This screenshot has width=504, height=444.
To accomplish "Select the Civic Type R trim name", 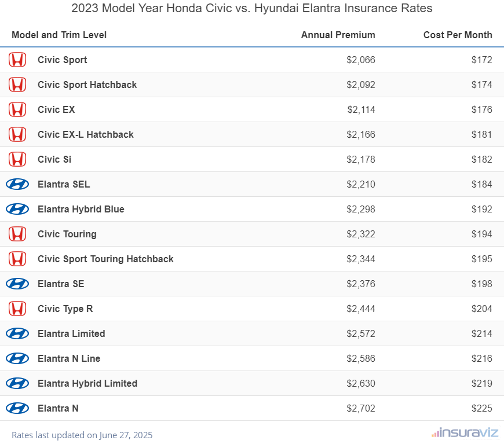I will [x=65, y=309].
